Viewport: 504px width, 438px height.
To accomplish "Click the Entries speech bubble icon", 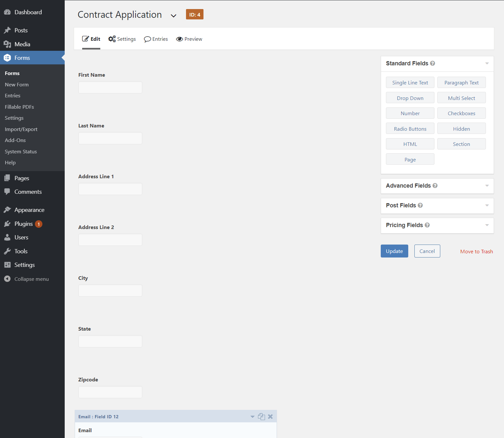I will [148, 39].
